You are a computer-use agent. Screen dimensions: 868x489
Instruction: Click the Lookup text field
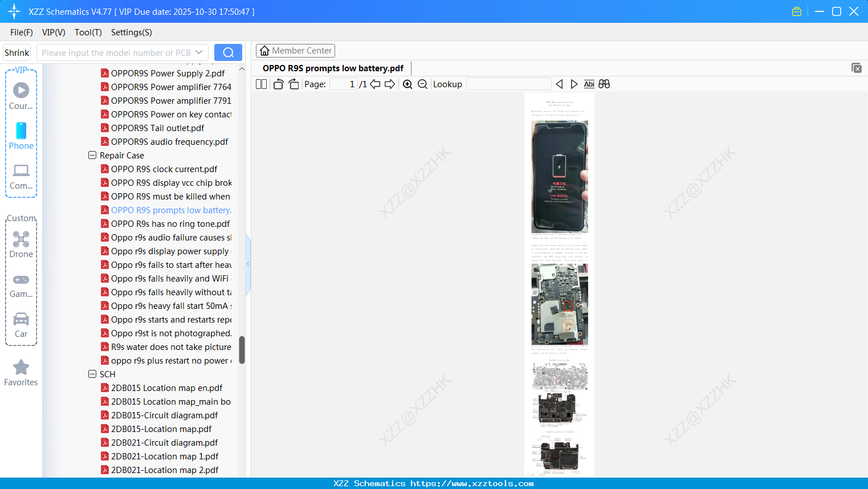509,84
